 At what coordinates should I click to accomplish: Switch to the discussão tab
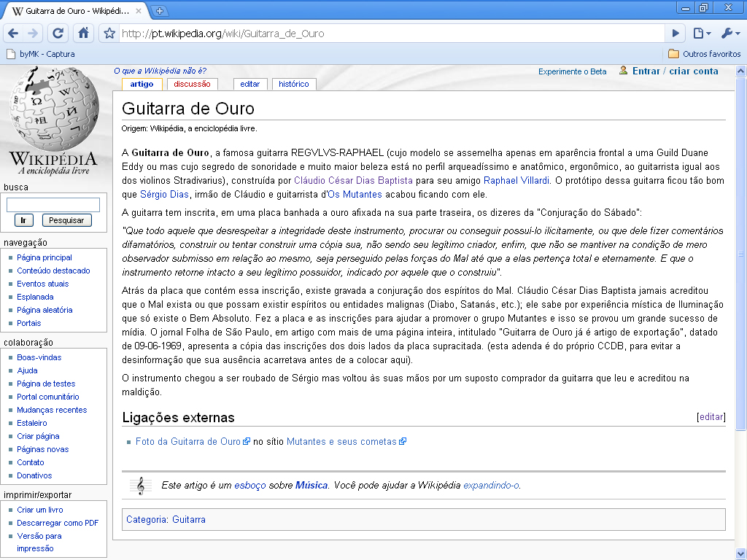click(192, 84)
